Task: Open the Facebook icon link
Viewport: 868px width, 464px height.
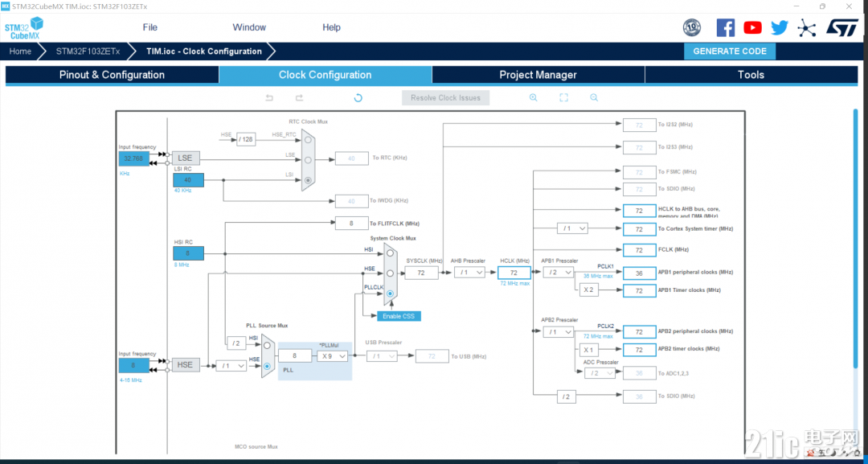Action: [x=725, y=27]
